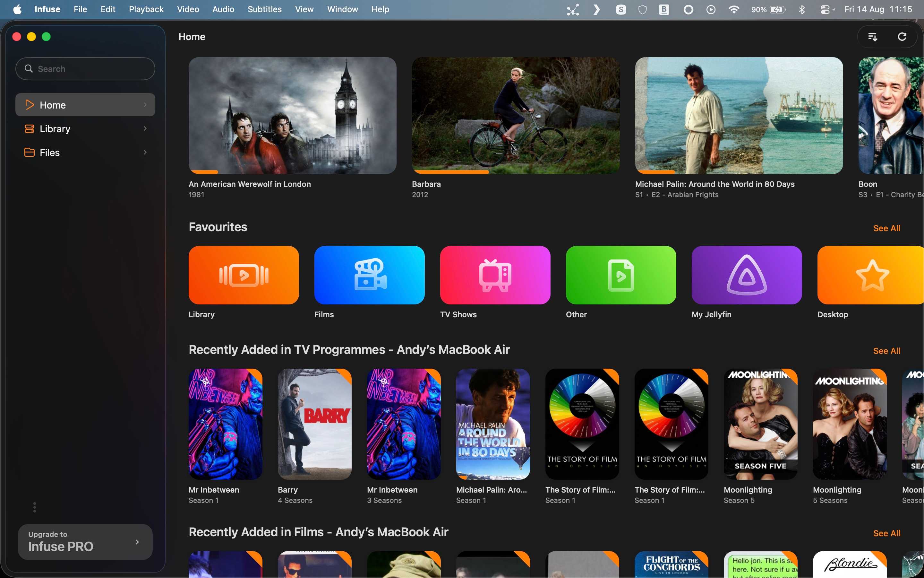
Task: Click the three-dot more options icon
Action: coord(35,507)
